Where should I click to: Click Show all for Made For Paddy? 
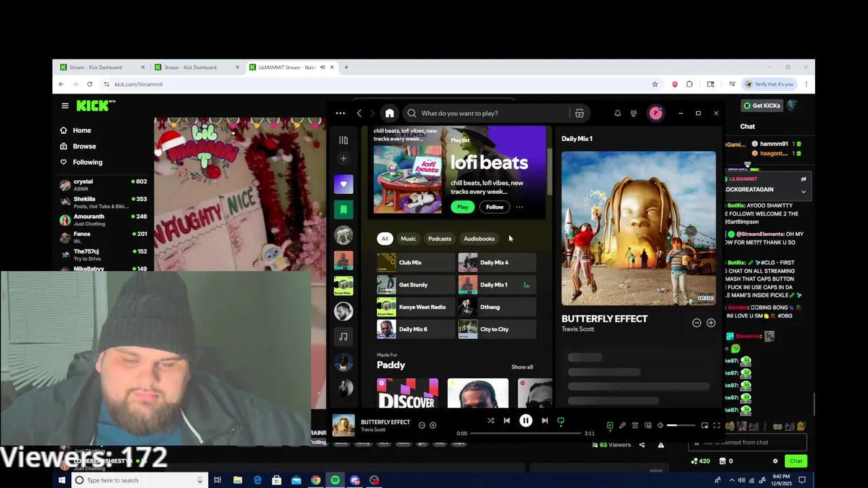[522, 367]
